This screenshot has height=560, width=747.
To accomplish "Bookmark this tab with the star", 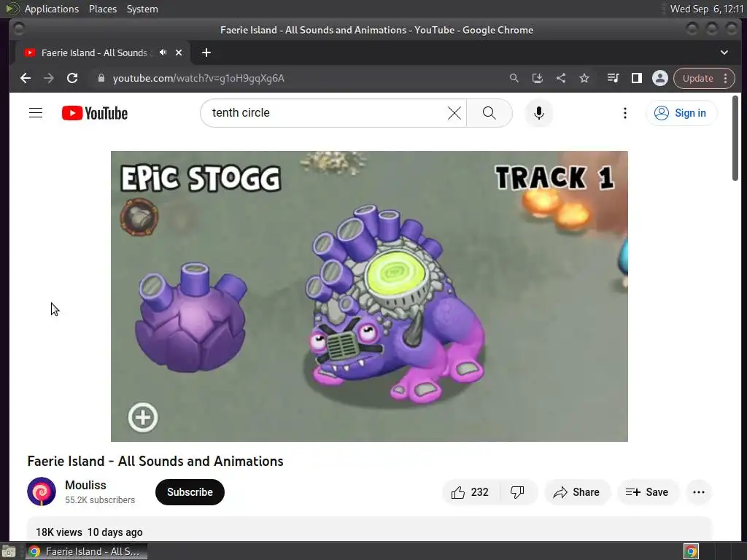I will pyautogui.click(x=584, y=78).
